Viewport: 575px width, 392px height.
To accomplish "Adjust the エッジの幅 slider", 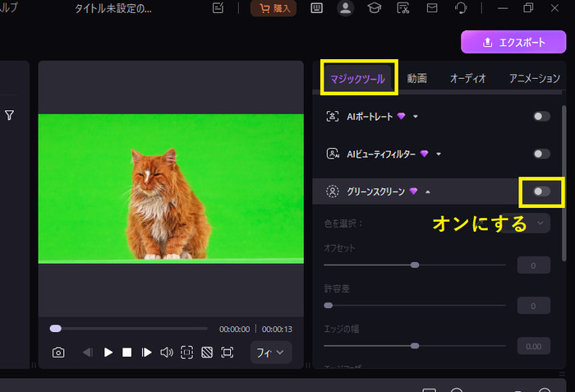I will [415, 346].
